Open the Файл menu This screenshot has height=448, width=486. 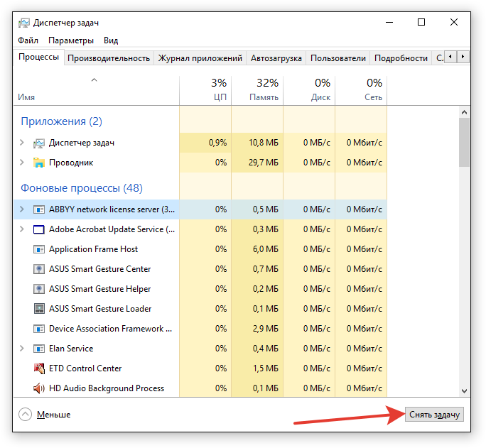tap(28, 40)
